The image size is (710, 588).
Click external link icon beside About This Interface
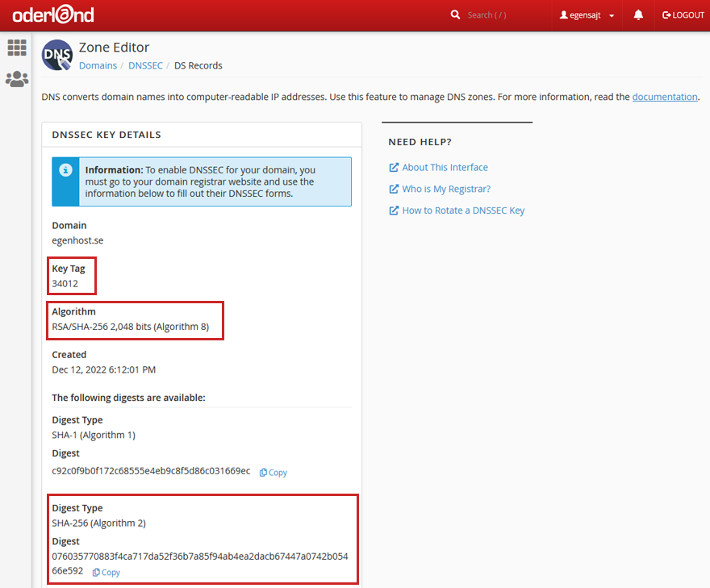pos(394,168)
